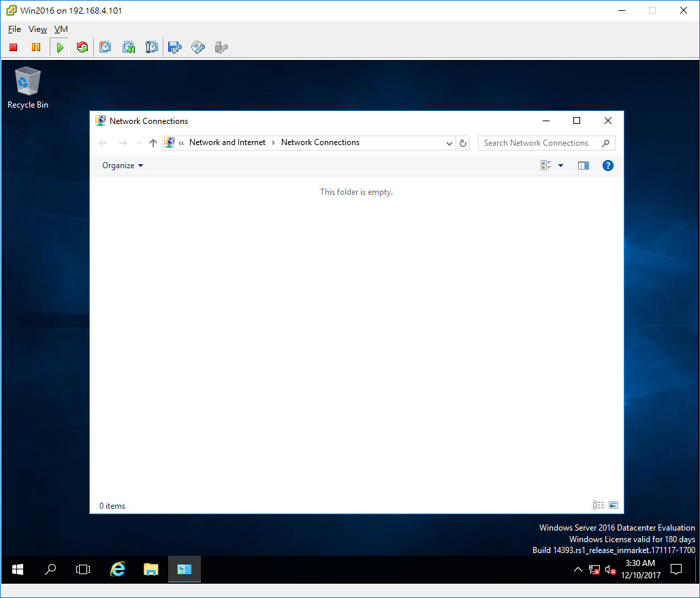Open the File menu of the VM console

(14, 29)
